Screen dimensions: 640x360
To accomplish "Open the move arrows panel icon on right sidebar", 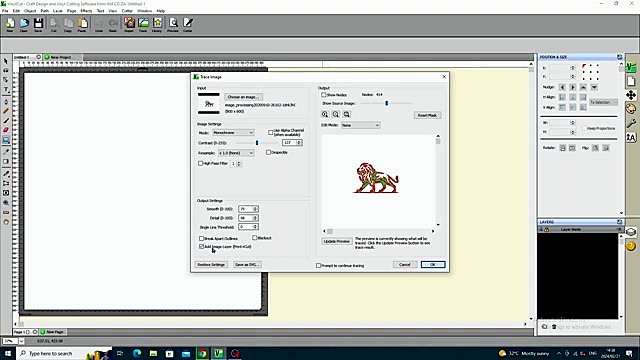I will point(631,95).
